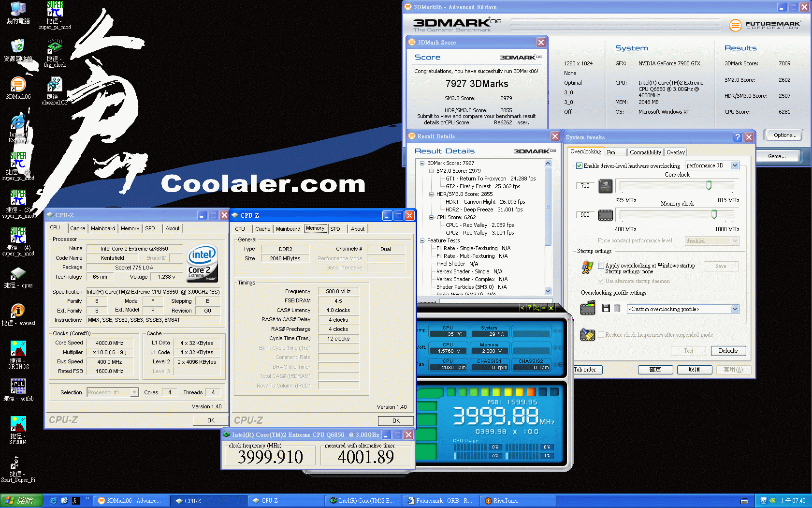
Task: Adjust the Memory clock slider handle
Action: (714, 214)
